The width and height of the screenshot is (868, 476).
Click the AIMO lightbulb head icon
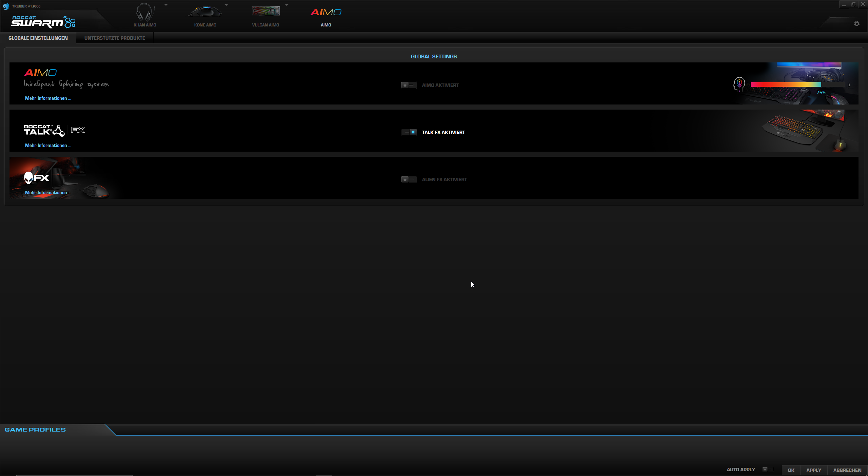[739, 84]
